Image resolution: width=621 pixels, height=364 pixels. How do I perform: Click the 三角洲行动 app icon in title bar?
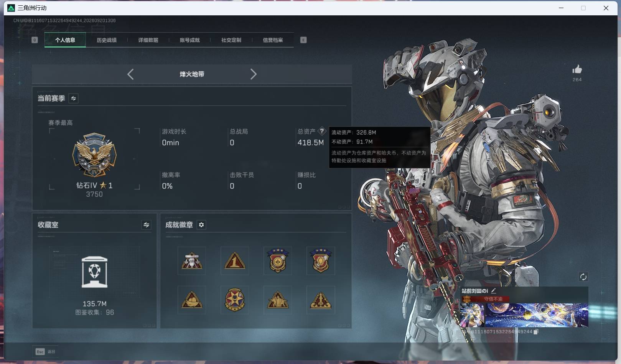point(11,8)
